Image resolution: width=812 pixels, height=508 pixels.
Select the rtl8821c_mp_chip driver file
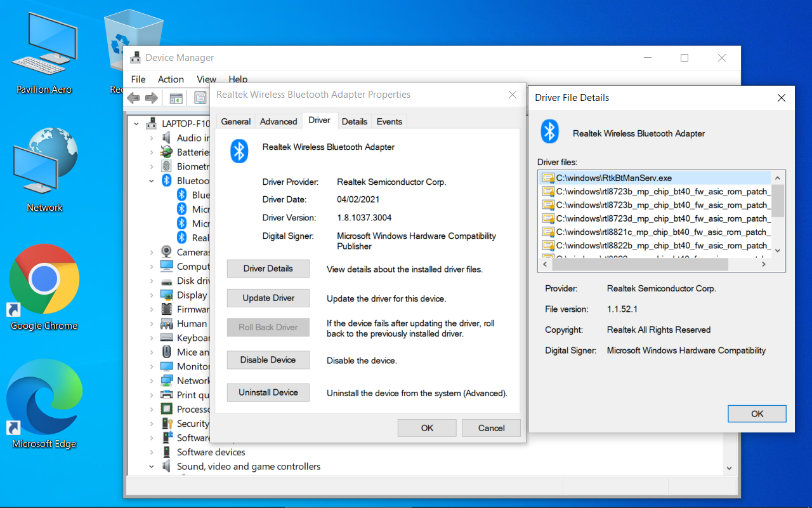[x=655, y=232]
